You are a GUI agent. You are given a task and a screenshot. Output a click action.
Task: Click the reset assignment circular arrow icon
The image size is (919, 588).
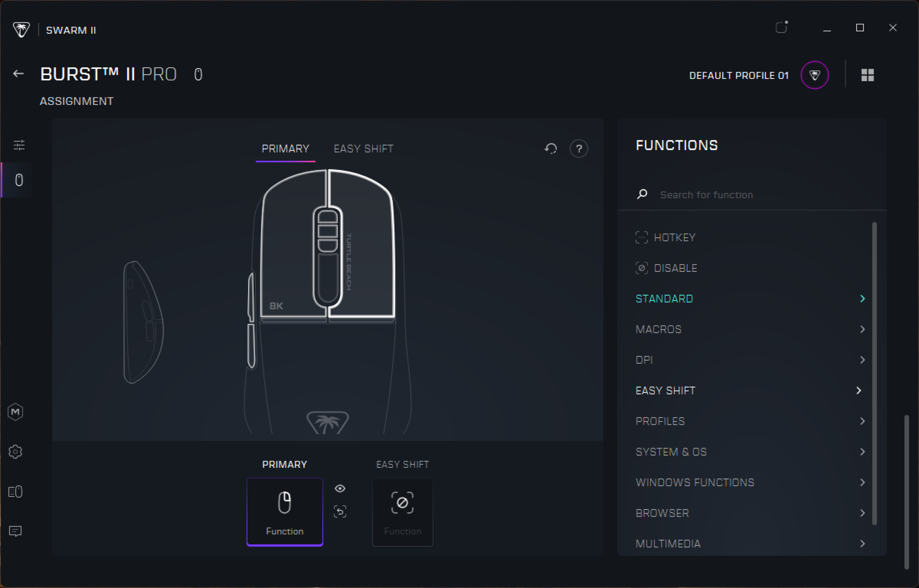551,148
